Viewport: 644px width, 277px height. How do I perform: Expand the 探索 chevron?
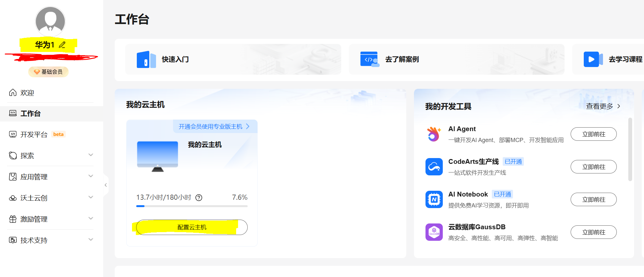point(91,155)
